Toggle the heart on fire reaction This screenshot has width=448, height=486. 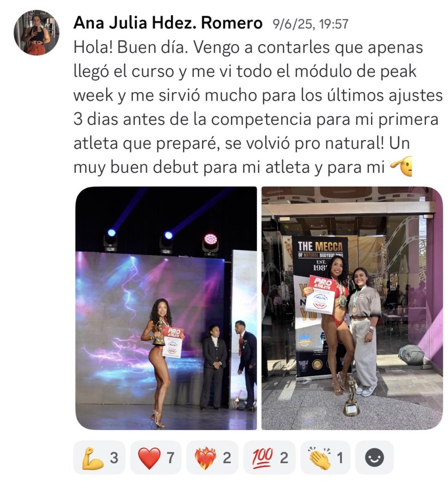pos(213,458)
